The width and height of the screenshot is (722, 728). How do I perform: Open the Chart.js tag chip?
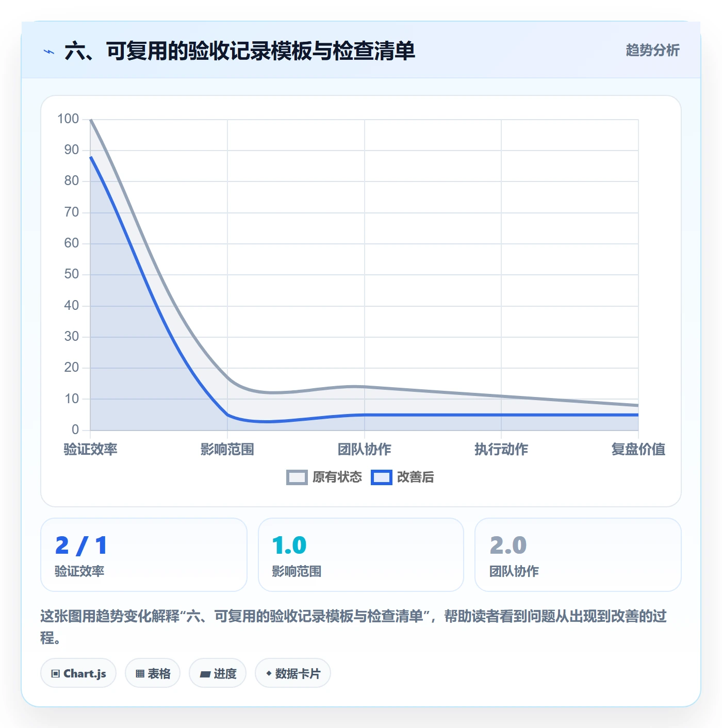(x=78, y=673)
